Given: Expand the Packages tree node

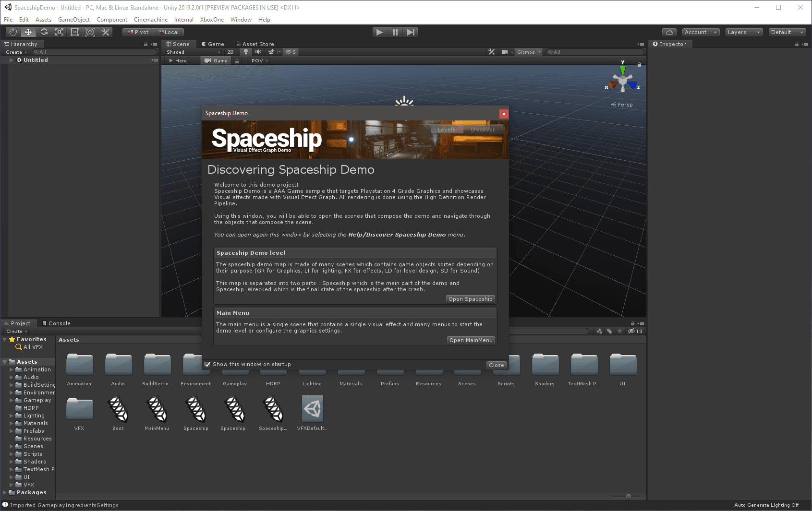Looking at the screenshot, I should click(5, 492).
